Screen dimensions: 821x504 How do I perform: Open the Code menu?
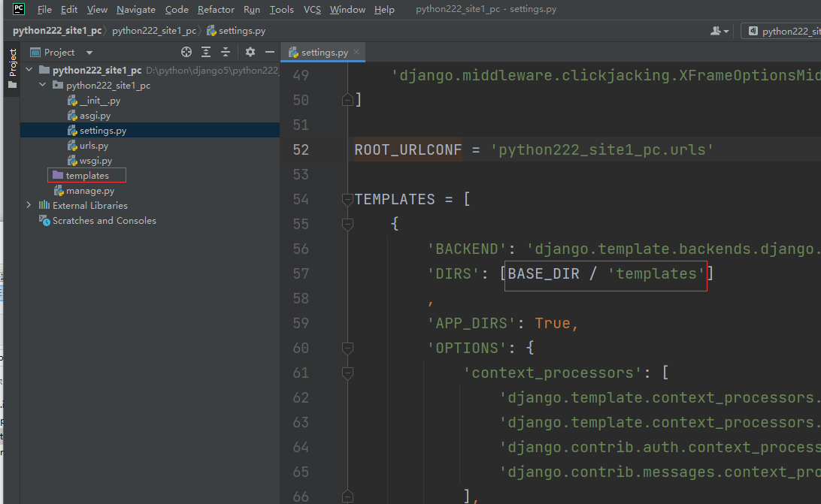[x=177, y=10]
